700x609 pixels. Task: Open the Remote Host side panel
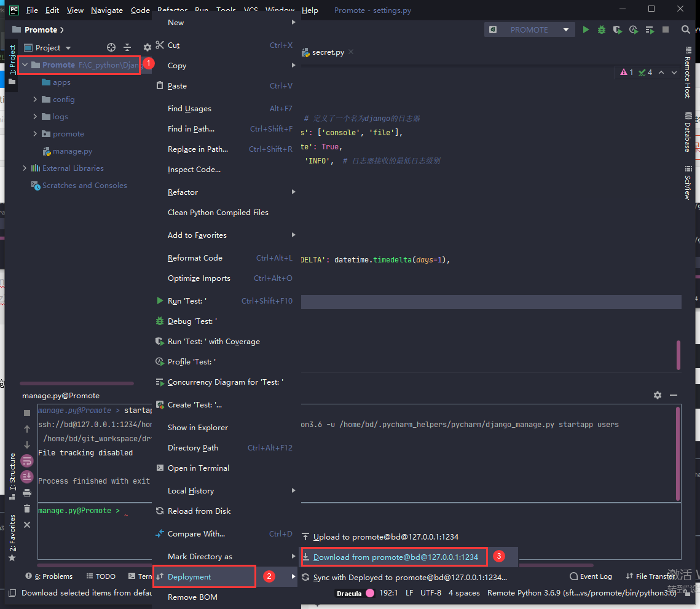[x=688, y=73]
